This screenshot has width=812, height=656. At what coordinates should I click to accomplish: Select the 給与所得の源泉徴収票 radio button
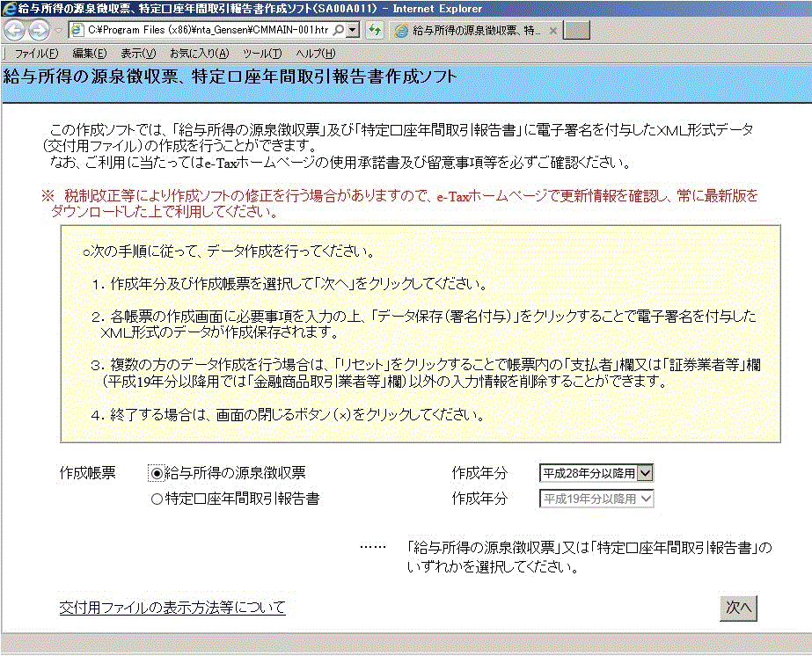(157, 473)
